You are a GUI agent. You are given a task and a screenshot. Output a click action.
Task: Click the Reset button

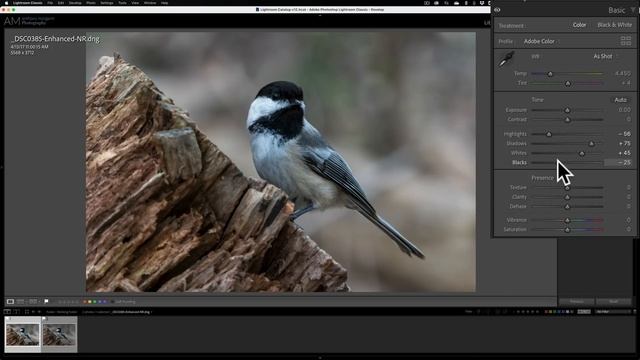pos(613,302)
